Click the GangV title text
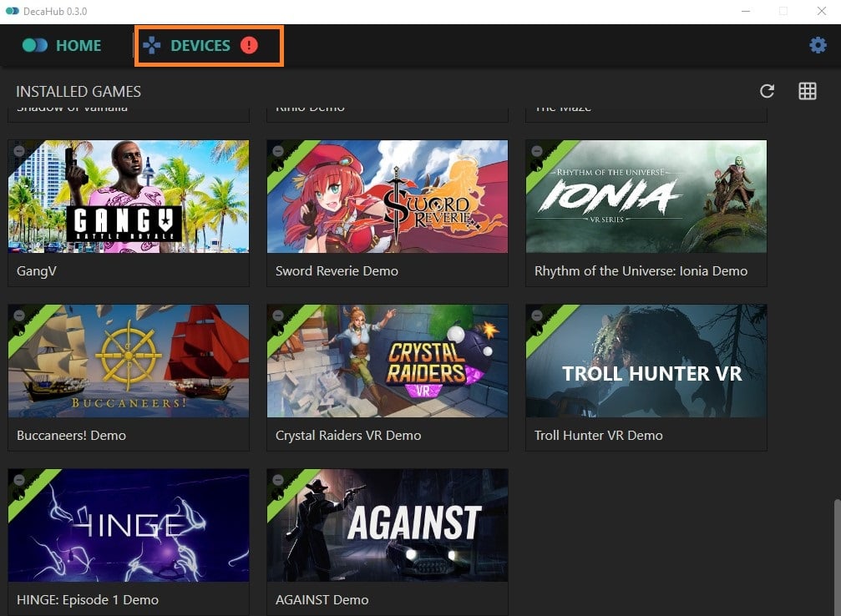This screenshot has width=841, height=616. coord(37,271)
